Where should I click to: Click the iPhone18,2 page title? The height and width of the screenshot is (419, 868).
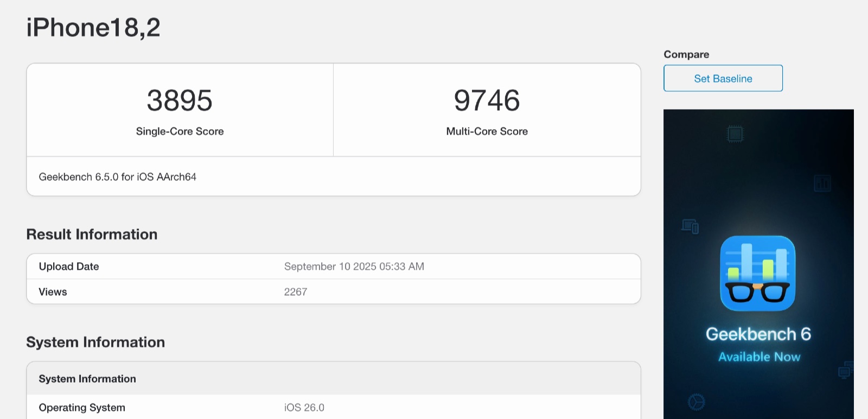pos(93,27)
